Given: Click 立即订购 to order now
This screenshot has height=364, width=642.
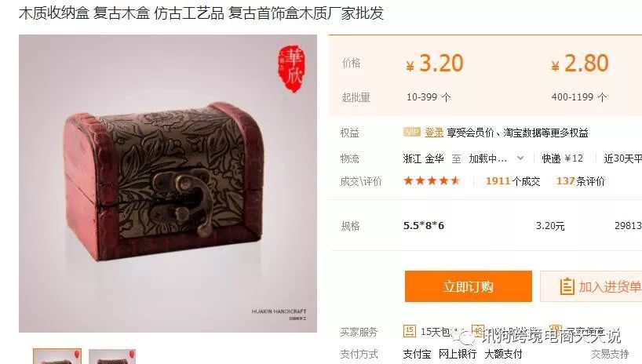Looking at the screenshot, I should (x=469, y=286).
